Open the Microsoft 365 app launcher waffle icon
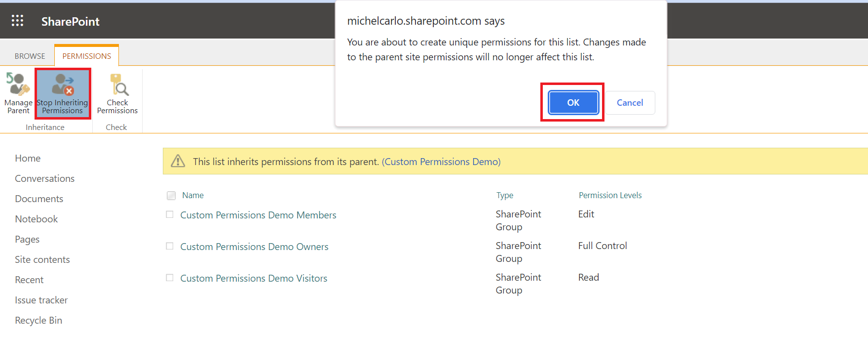 18,20
